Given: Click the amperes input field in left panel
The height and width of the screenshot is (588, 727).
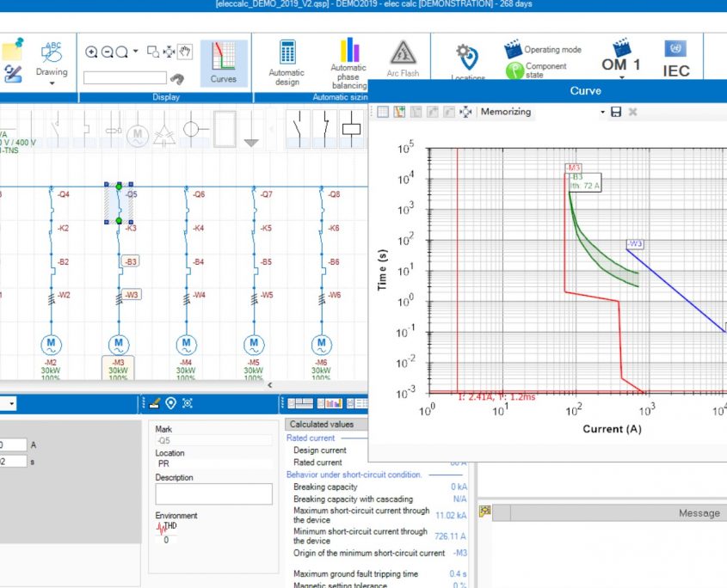Looking at the screenshot, I should [13, 444].
